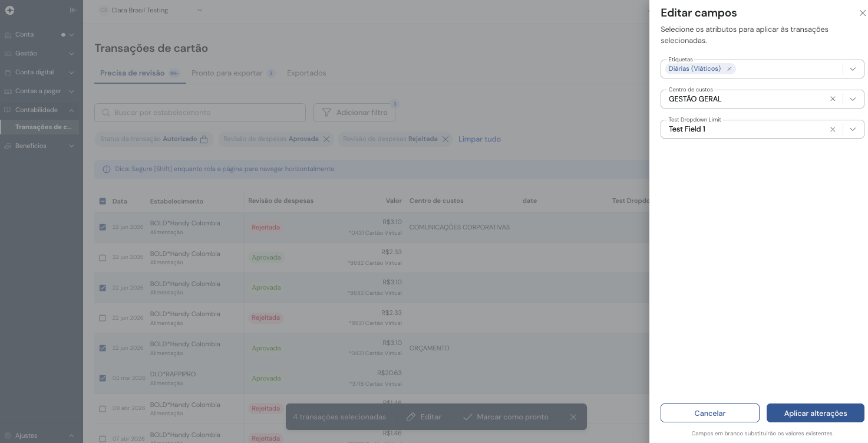
Task: Click the Buscar por estabelecimento search field
Action: point(200,113)
